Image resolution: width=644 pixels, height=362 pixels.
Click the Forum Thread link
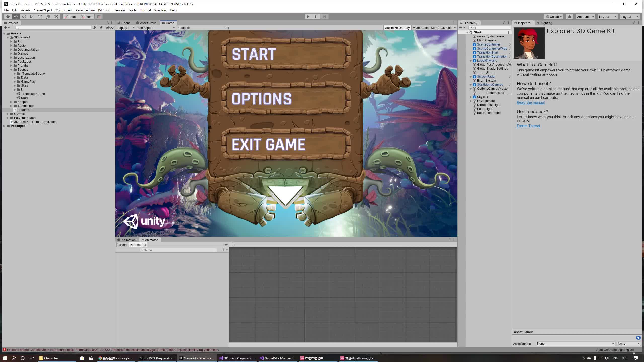(x=528, y=126)
